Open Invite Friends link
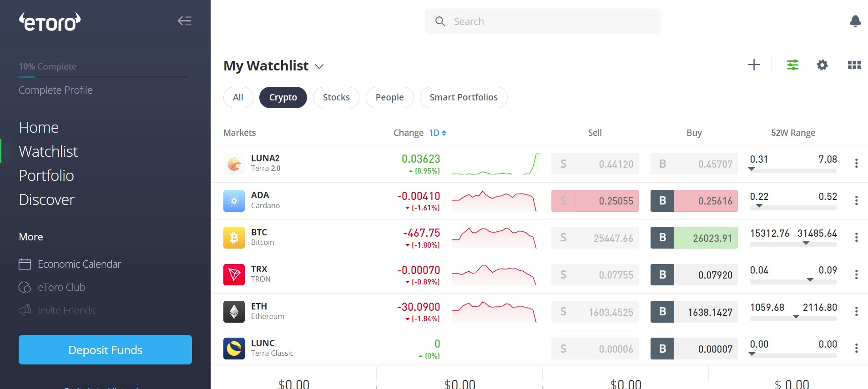 point(66,310)
